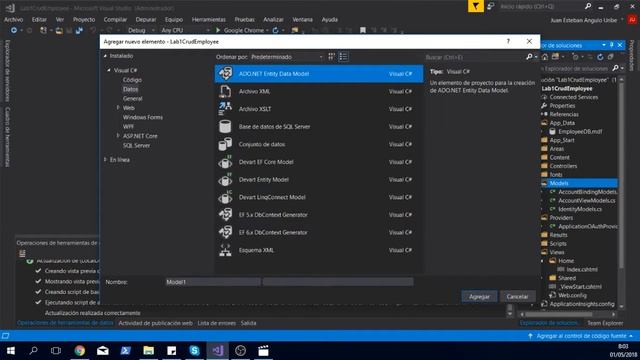Screen dimensions: 640x360
Task: Expand the ASP.NET Core category node
Action: pyautogui.click(x=118, y=136)
